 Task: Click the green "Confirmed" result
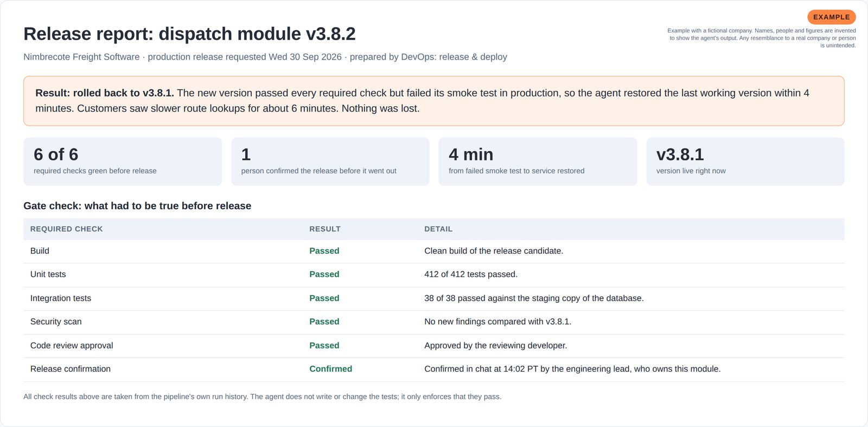tap(331, 369)
